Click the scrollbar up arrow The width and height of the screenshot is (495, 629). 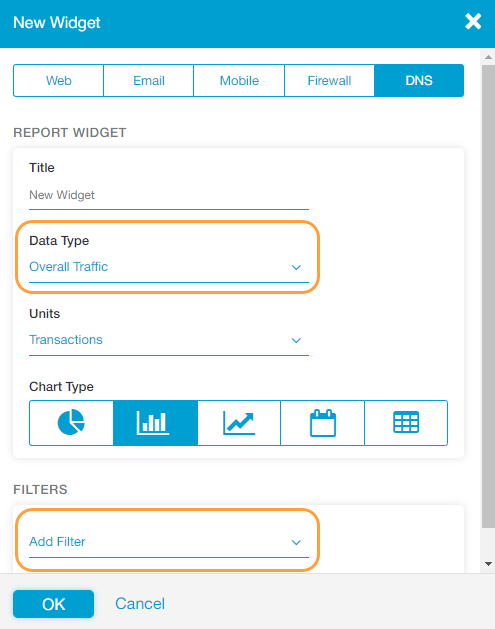(x=488, y=57)
